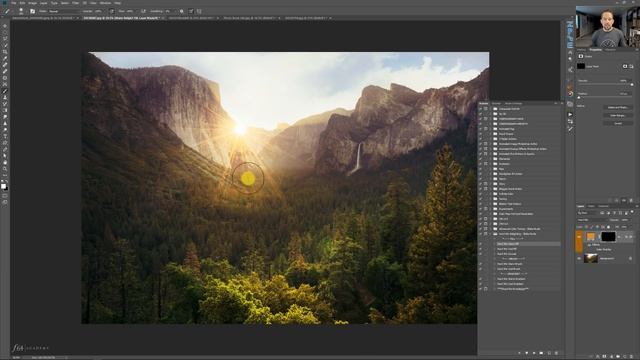Open the brush Mode dropdown
Viewport: 640px width, 360px height.
[63, 11]
